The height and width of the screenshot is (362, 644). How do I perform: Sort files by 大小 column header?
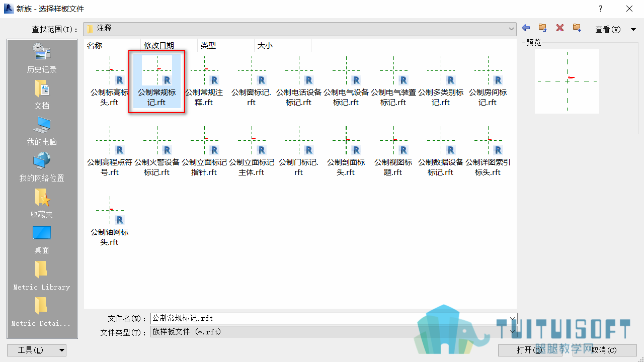click(x=283, y=45)
